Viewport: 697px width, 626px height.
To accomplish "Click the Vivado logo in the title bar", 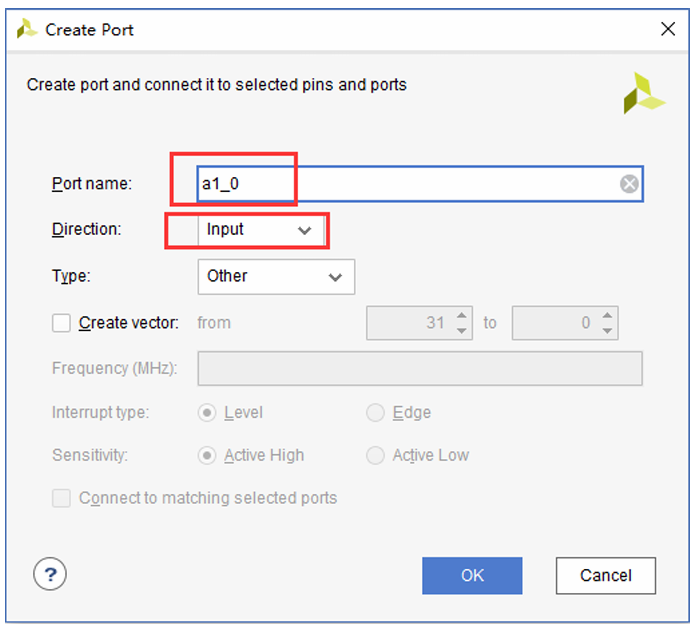I will [x=27, y=29].
